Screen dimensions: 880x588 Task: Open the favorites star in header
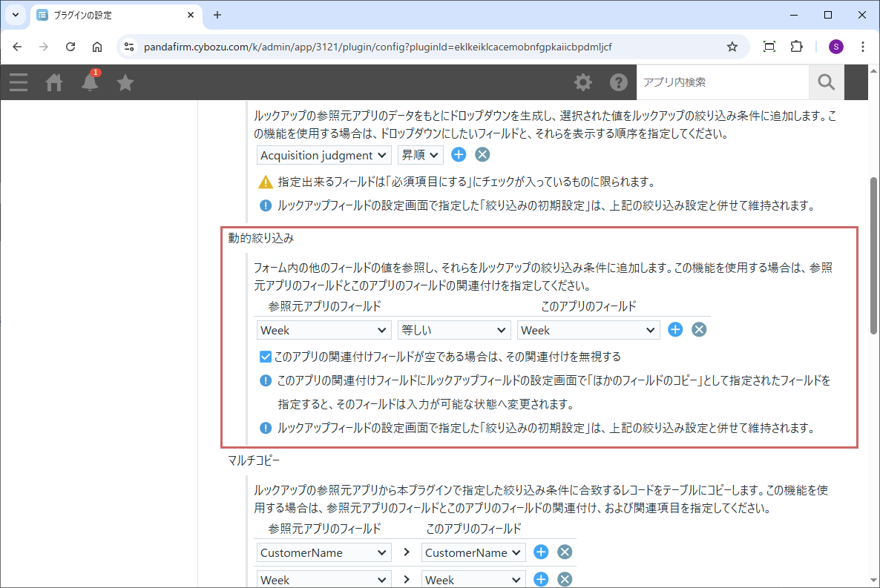(125, 82)
